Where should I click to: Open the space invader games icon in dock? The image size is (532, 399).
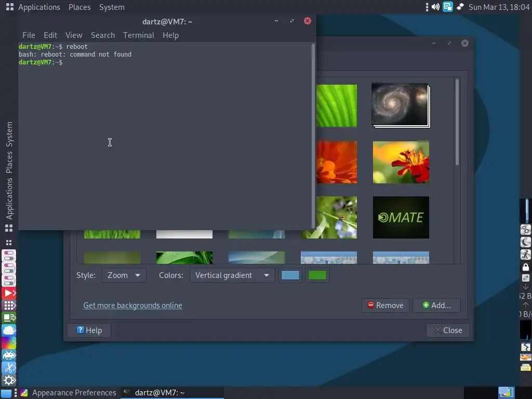(9, 355)
